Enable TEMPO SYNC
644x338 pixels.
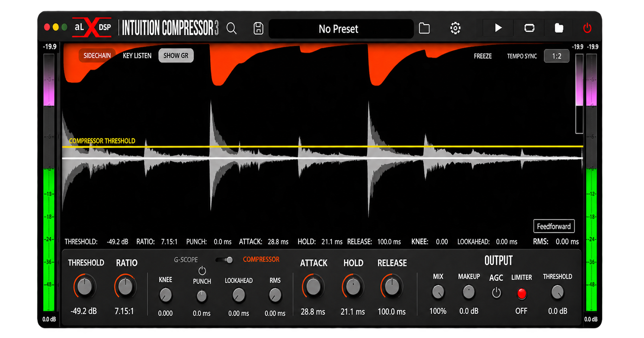point(522,56)
